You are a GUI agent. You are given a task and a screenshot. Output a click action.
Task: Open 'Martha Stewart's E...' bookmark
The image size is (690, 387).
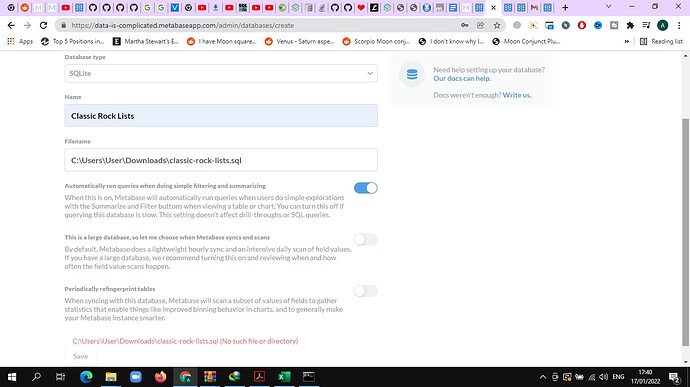point(146,41)
